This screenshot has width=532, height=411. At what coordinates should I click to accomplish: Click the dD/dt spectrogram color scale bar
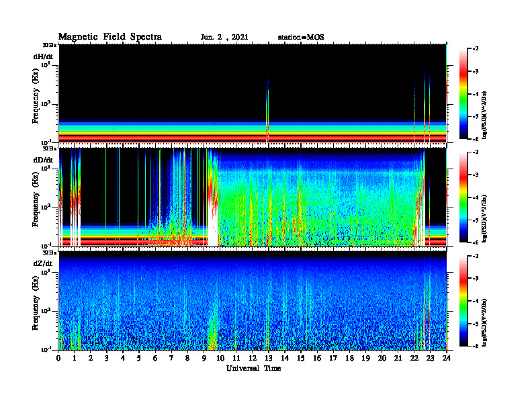tap(463, 197)
